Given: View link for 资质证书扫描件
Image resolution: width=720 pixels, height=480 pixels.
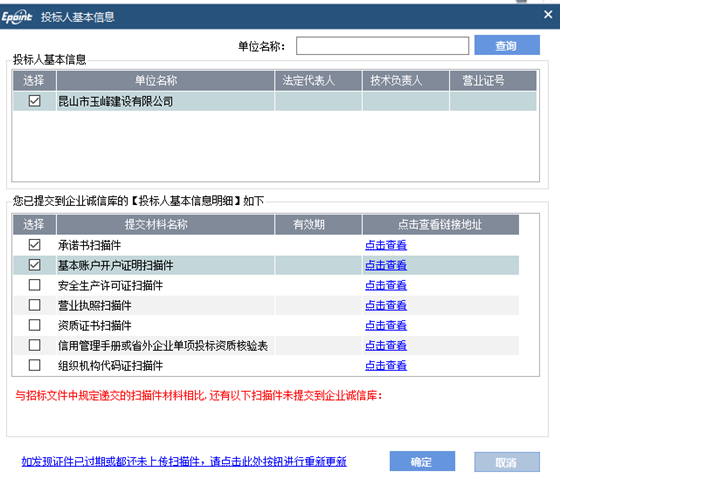Looking at the screenshot, I should (385, 325).
